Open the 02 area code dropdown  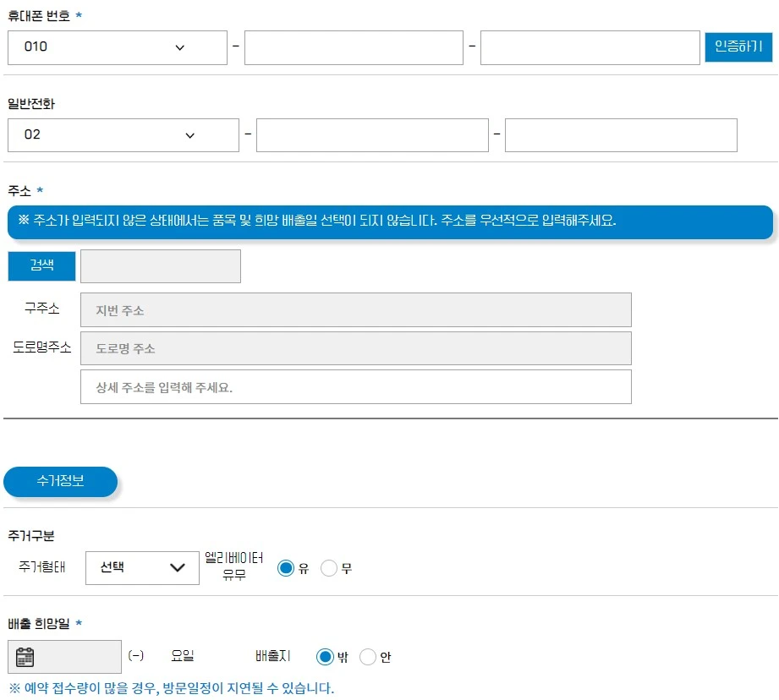[123, 135]
